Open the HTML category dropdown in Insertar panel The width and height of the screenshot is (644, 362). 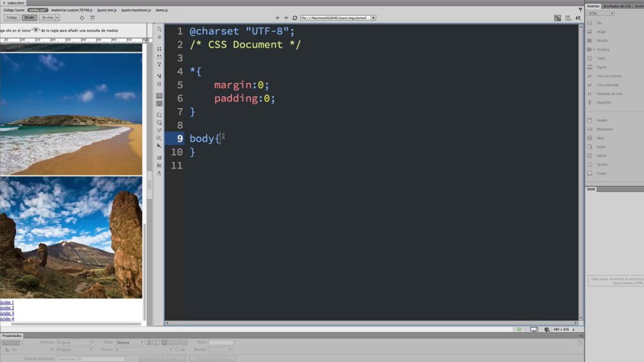coord(600,14)
